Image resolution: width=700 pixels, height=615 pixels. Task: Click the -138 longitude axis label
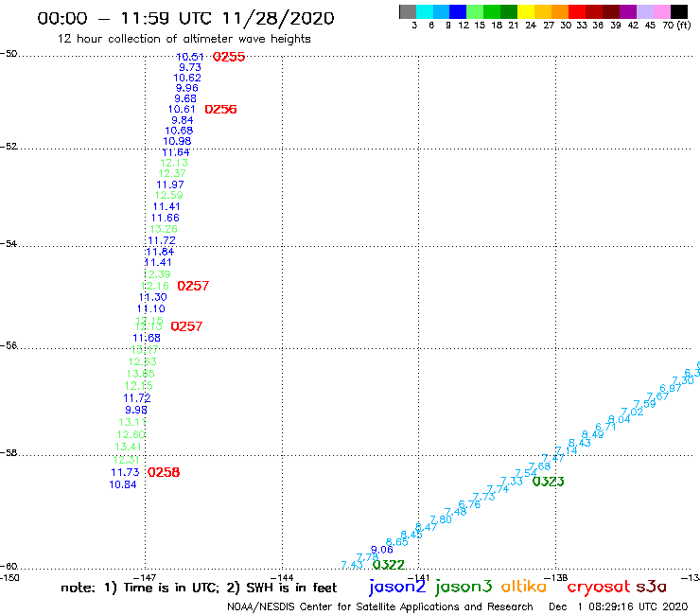pos(556,578)
